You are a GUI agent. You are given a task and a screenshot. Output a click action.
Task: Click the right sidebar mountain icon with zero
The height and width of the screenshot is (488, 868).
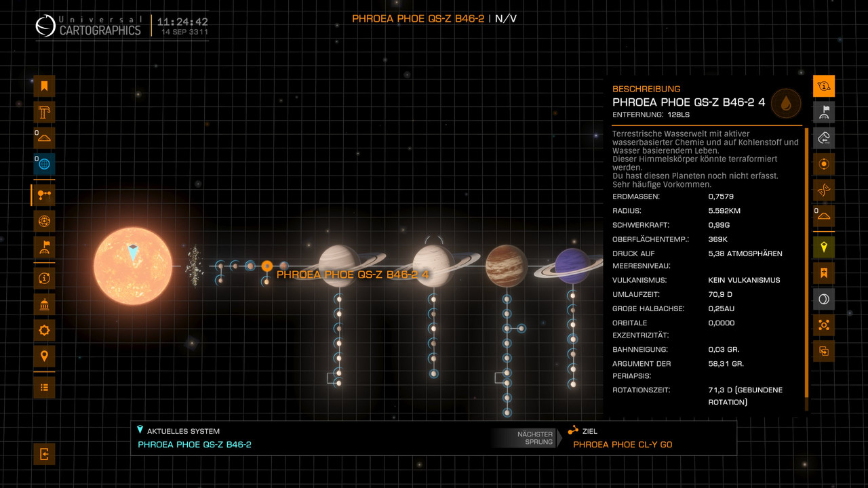824,216
